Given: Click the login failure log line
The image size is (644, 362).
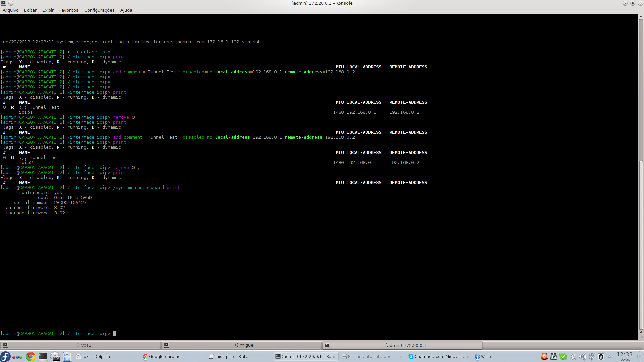Looking at the screenshot, I should 130,42.
